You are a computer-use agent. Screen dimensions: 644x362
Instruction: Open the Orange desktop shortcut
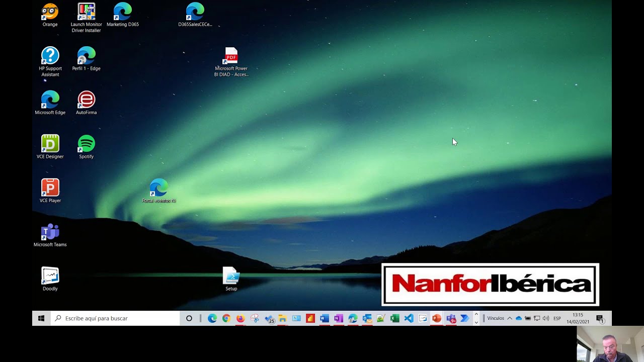click(x=50, y=15)
